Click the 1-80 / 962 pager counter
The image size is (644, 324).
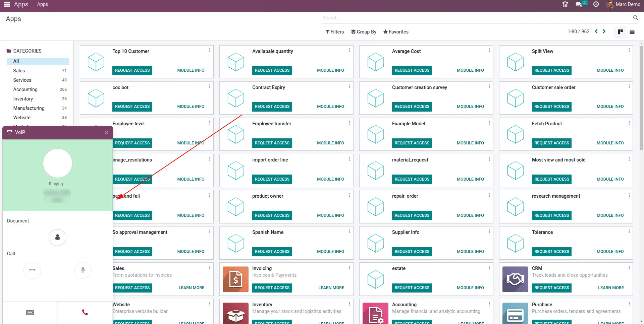click(578, 31)
